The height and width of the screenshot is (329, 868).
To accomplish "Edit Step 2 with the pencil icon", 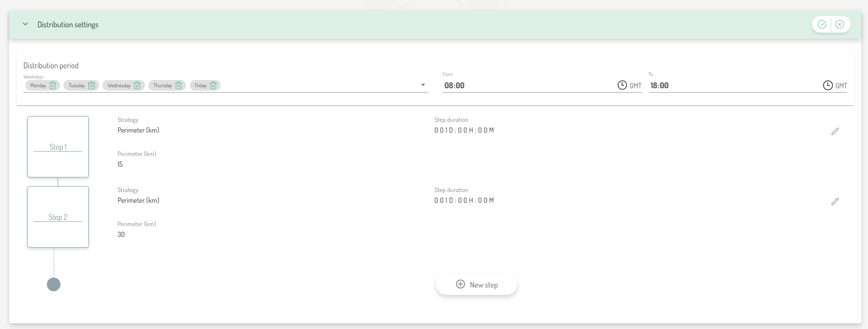I will coord(835,201).
